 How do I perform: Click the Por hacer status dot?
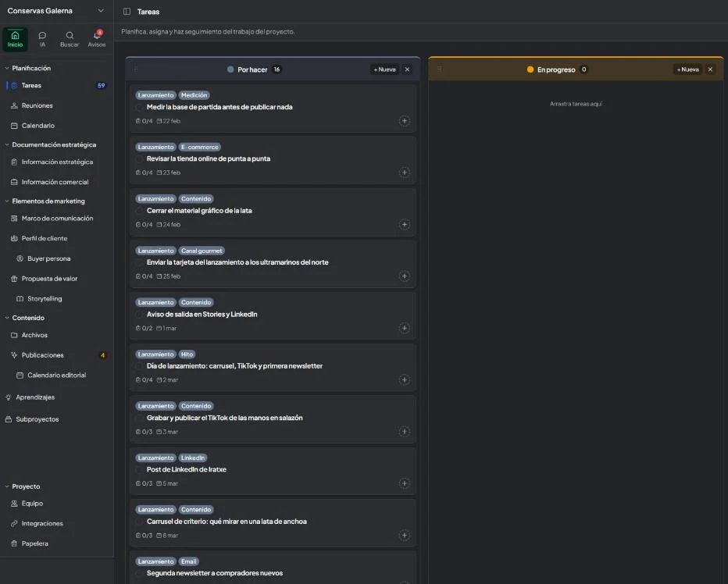pyautogui.click(x=230, y=69)
